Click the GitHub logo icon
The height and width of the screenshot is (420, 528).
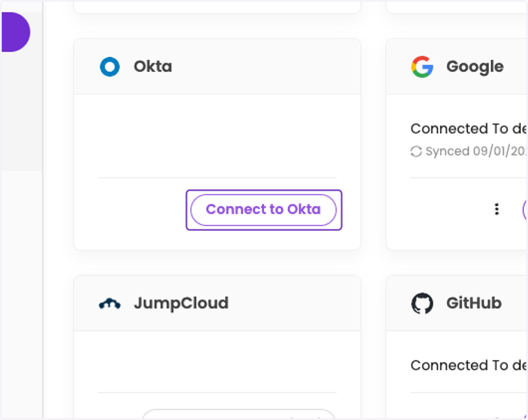tap(422, 303)
